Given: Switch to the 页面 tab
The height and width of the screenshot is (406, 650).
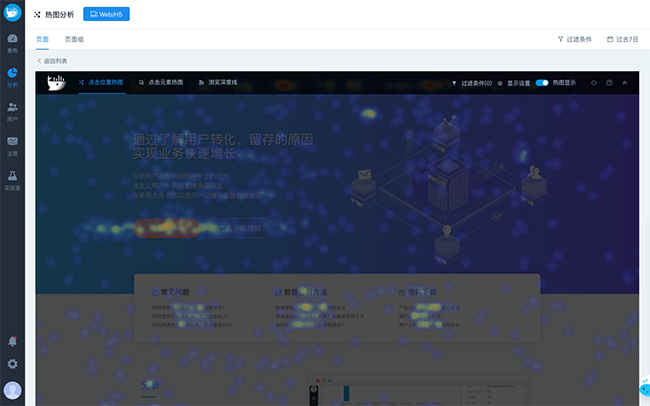Looking at the screenshot, I should (x=42, y=39).
